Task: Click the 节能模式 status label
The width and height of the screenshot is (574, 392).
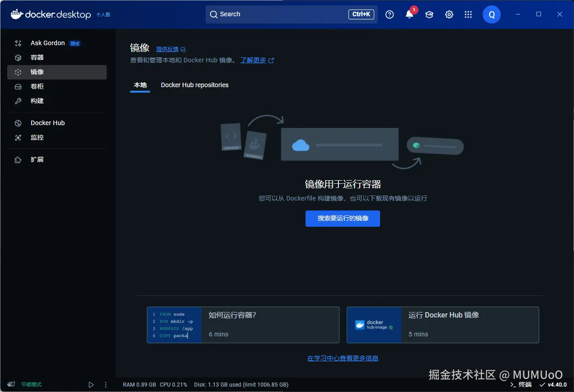Action: pos(31,384)
